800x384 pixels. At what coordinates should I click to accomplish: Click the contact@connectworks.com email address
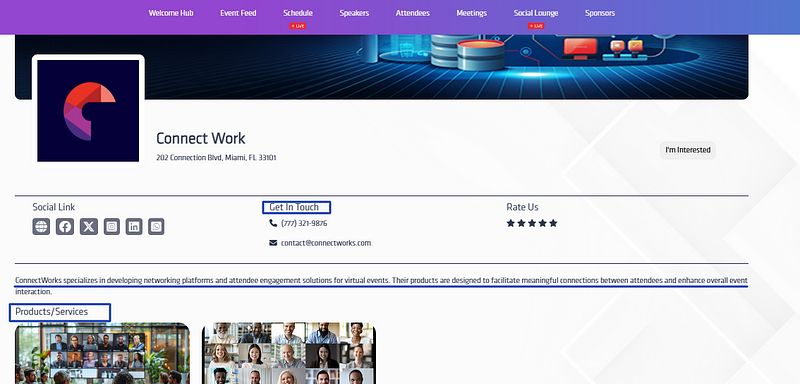pos(326,243)
